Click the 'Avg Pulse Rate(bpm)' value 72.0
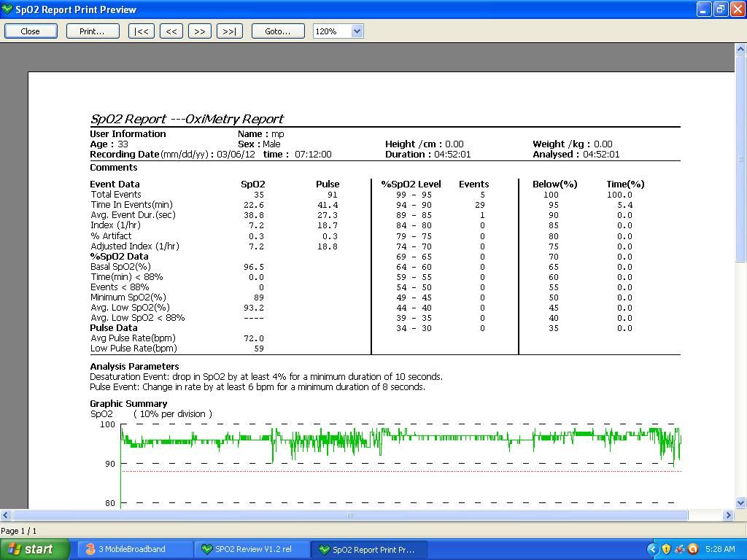 (x=253, y=338)
